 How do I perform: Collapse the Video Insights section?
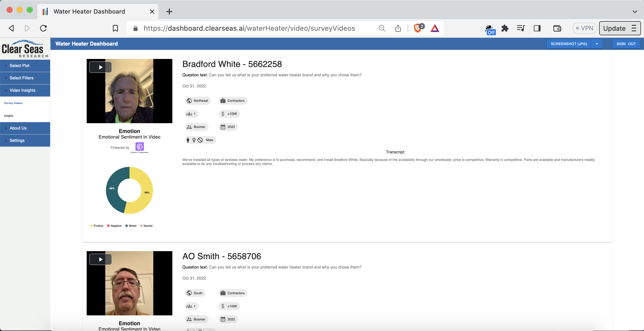[x=25, y=90]
